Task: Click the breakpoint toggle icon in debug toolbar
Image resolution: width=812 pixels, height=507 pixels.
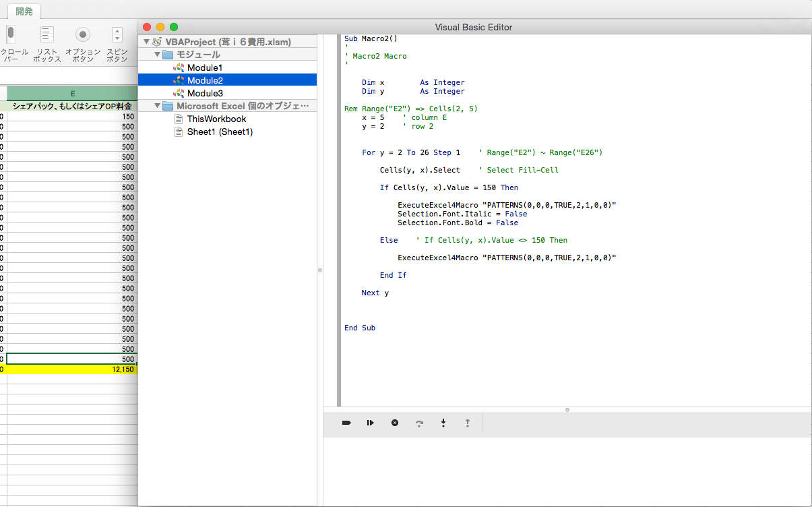Action: point(346,423)
